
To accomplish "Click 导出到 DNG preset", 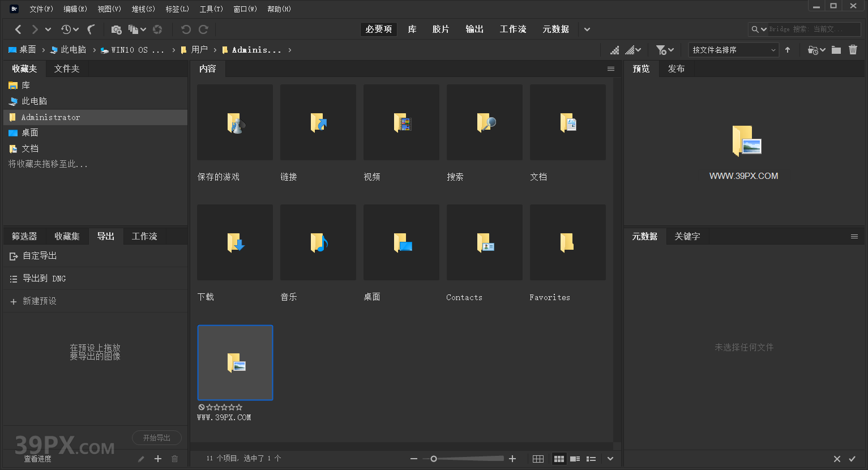I will click(95, 279).
